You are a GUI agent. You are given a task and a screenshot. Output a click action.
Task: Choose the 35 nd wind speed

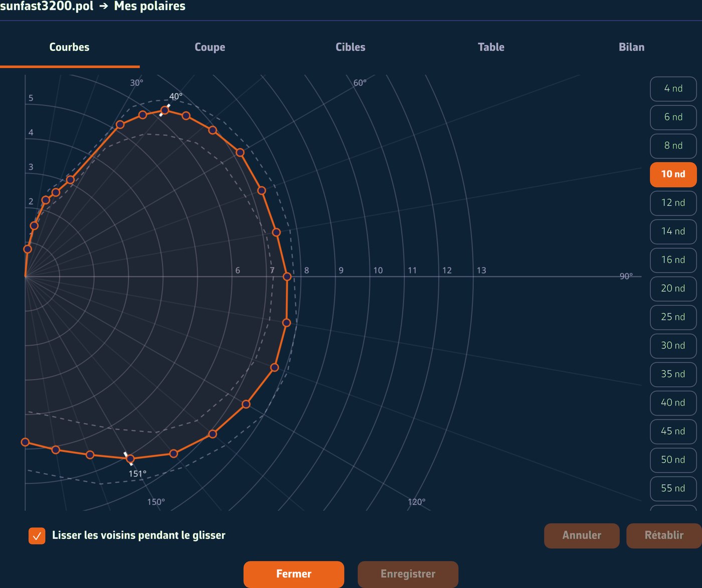tap(673, 375)
